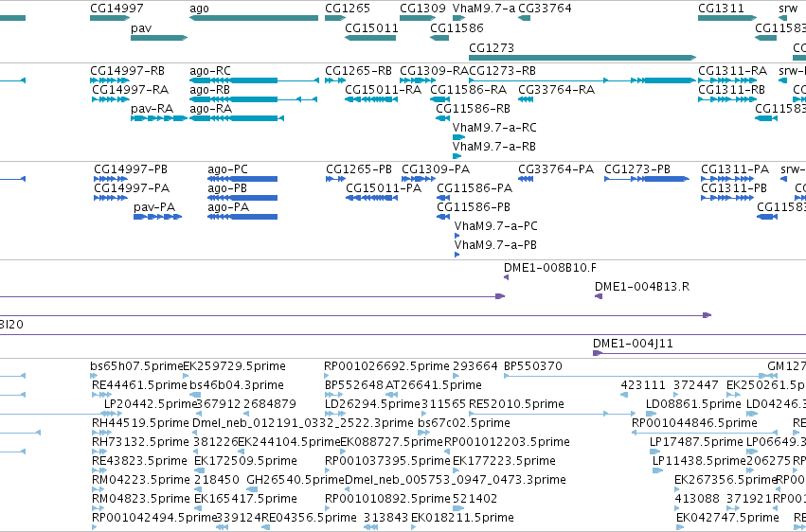Select EST RP001044846.5prime label

point(694,423)
